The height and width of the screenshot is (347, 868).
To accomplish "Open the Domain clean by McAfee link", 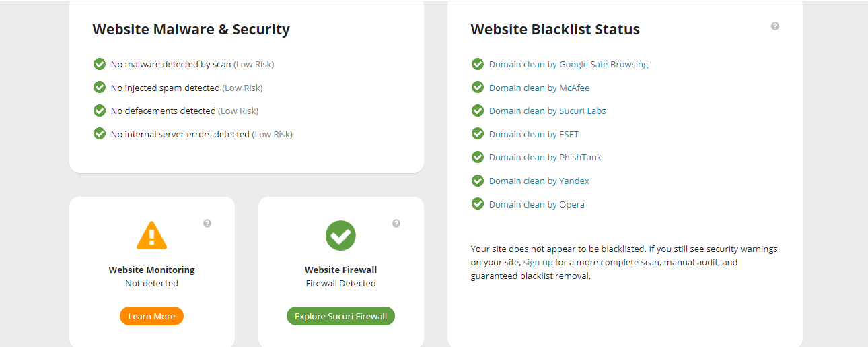I will 539,88.
